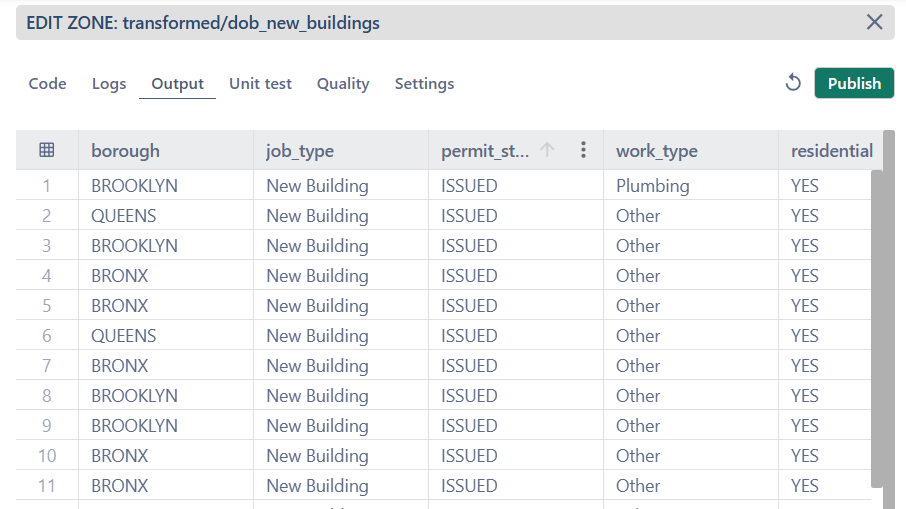Select row number 6
The height and width of the screenshot is (509, 906).
[x=47, y=336]
